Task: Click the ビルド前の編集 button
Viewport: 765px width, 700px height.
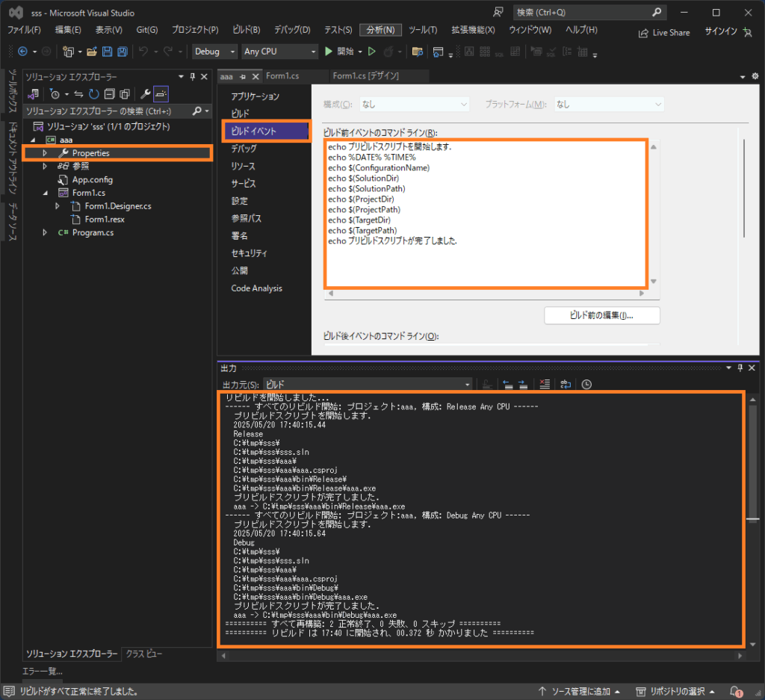Action: tap(601, 315)
